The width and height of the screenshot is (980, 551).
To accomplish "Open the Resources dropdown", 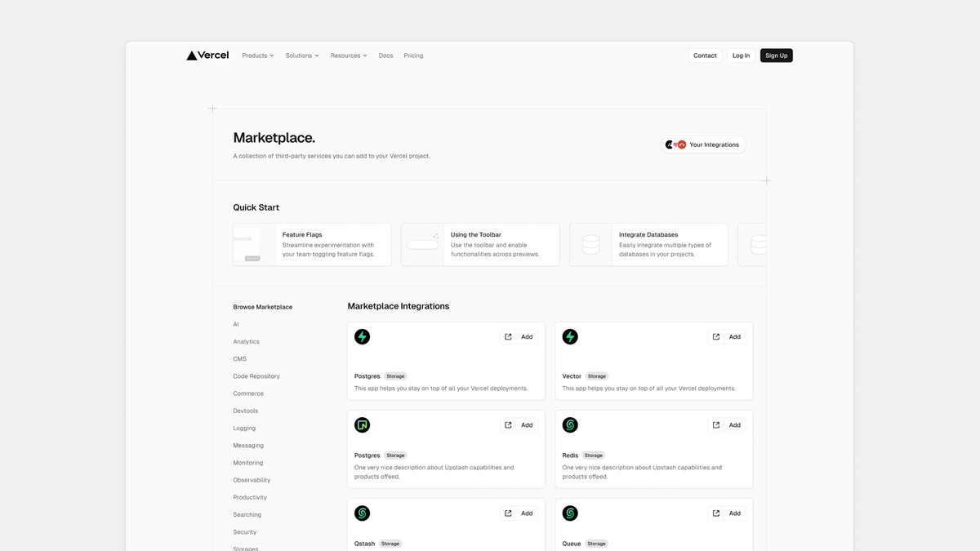I will pos(348,55).
